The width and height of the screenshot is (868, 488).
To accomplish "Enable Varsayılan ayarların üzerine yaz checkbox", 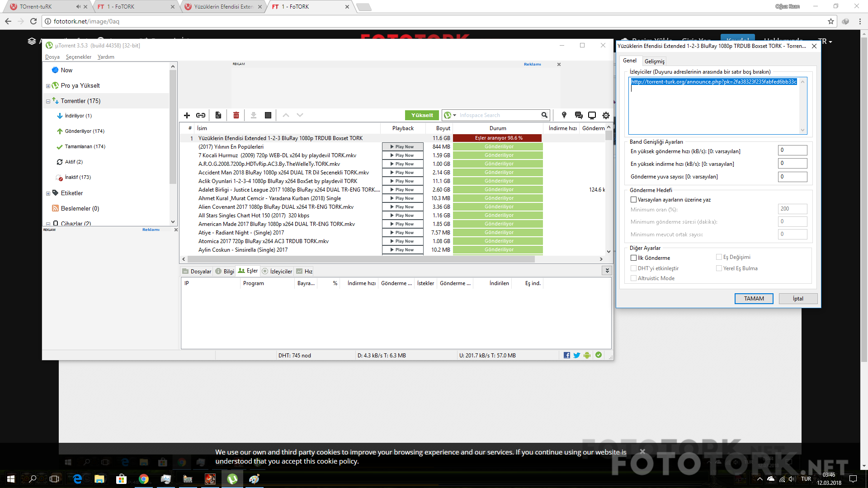I will coord(633,200).
